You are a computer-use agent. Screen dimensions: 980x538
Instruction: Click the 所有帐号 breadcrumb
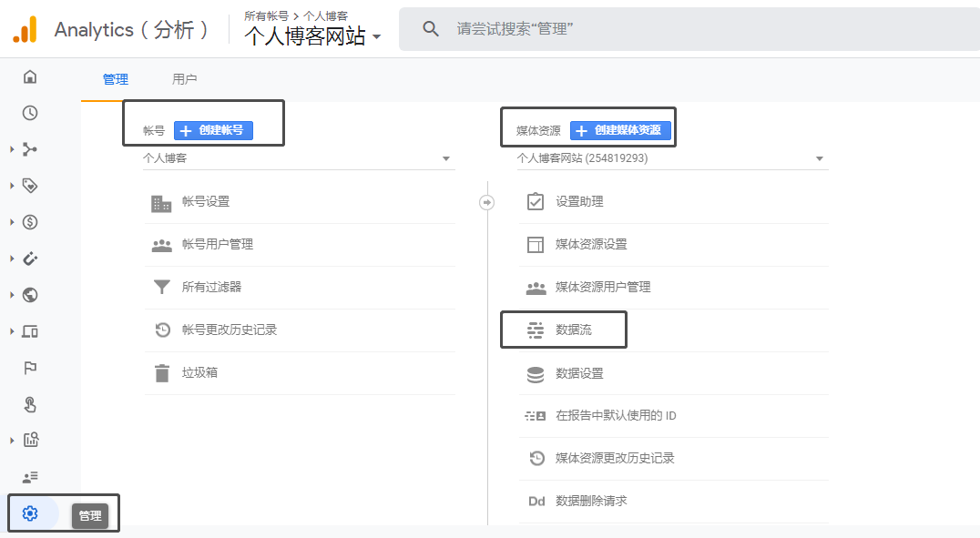(x=266, y=15)
